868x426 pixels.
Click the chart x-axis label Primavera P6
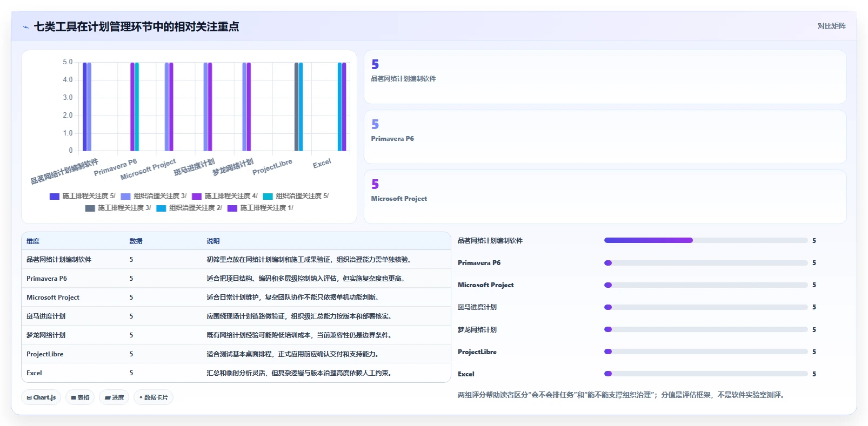[116, 167]
